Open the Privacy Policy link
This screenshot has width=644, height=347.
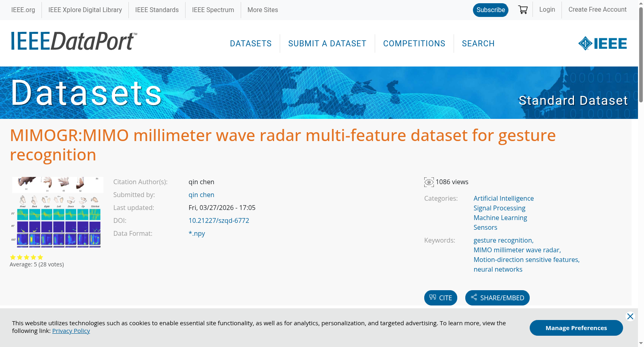pos(71,331)
